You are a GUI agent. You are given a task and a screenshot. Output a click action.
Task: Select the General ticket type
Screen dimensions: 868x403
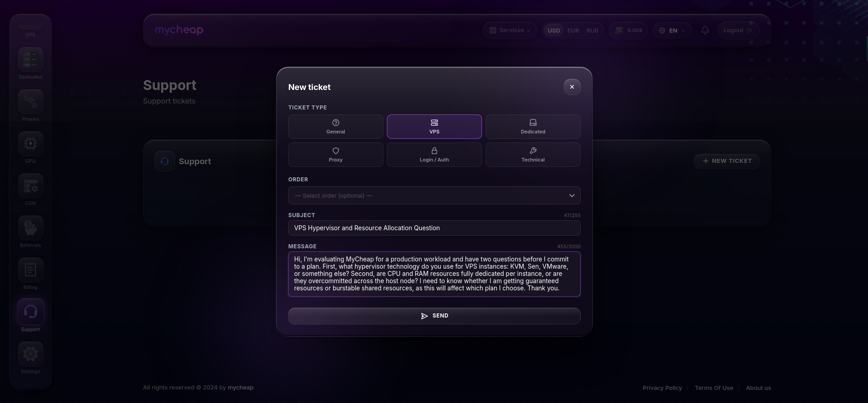pyautogui.click(x=336, y=127)
